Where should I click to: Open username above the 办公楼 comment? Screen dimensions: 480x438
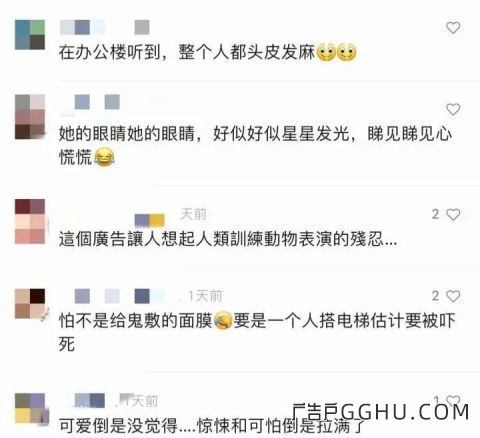pyautogui.click(x=104, y=27)
